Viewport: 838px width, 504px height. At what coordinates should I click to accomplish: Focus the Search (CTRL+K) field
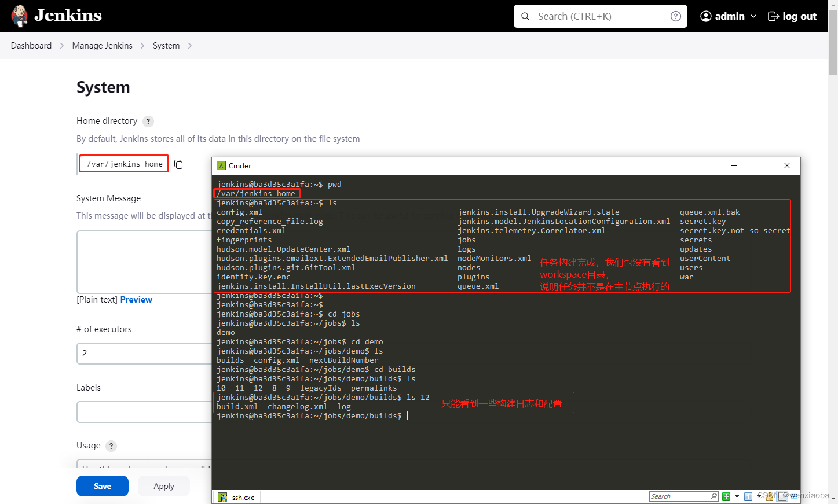[601, 16]
